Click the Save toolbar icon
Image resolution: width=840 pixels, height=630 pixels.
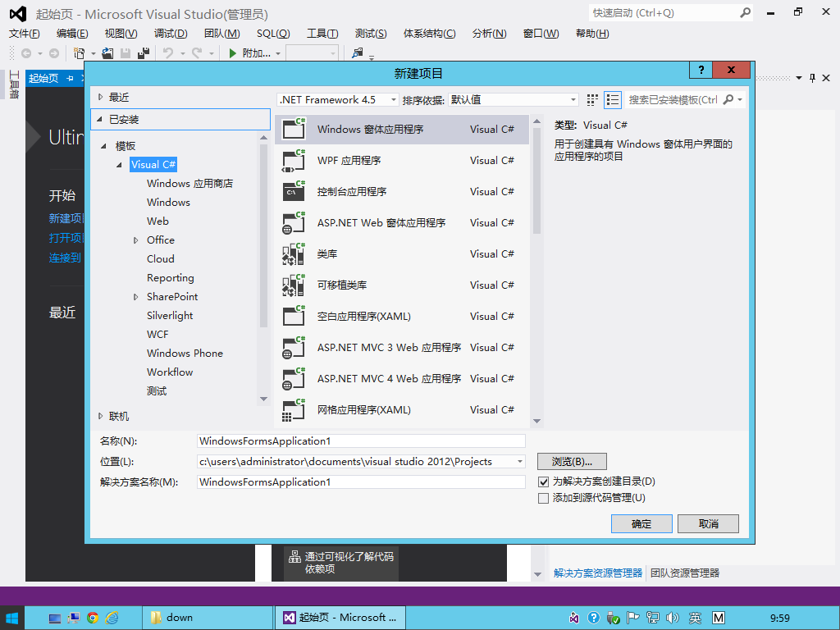(x=126, y=53)
